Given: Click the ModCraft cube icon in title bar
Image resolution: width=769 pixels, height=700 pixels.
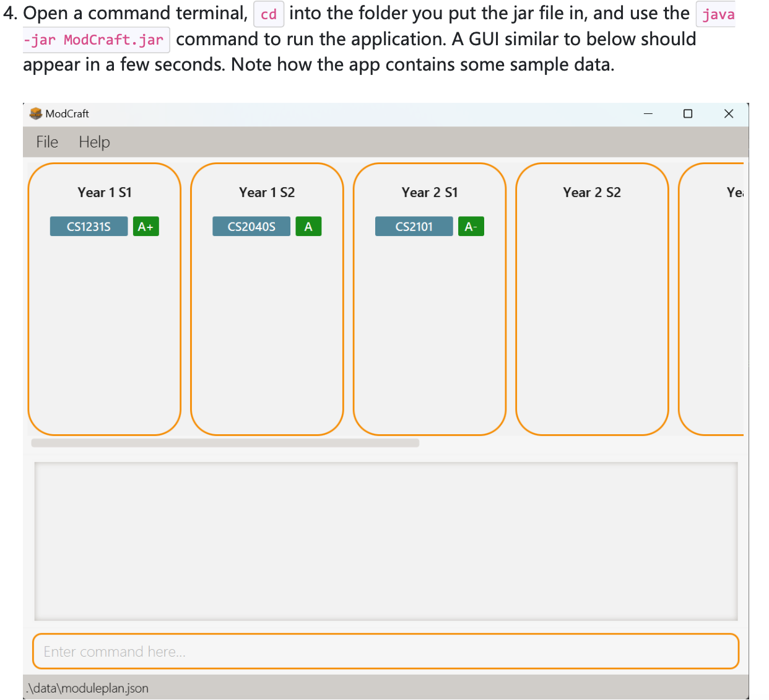Looking at the screenshot, I should coord(36,113).
